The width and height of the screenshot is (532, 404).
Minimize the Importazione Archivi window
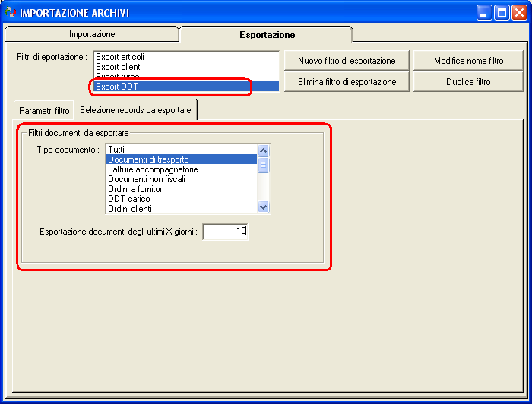point(484,13)
